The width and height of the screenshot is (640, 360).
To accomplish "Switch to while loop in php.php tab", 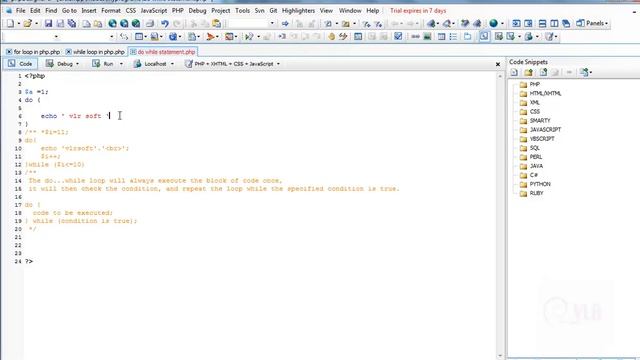I will pos(99,52).
